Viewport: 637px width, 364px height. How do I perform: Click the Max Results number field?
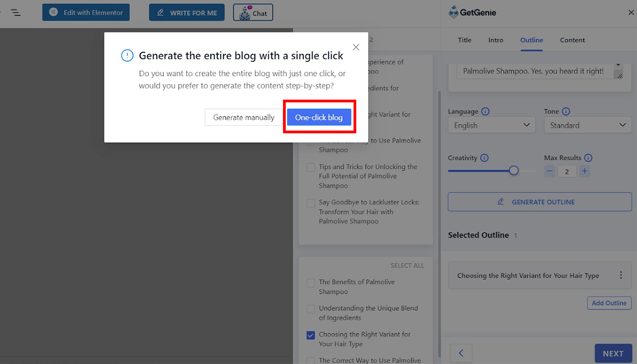click(x=567, y=172)
